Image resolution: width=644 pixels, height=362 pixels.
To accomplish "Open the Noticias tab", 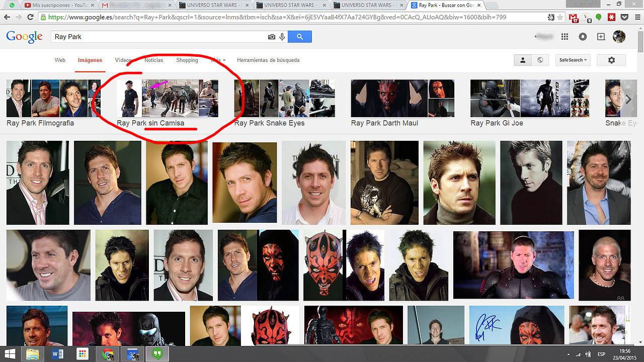I will pyautogui.click(x=154, y=60).
